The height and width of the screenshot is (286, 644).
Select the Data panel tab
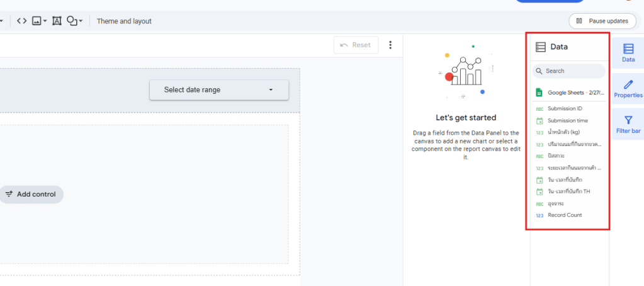point(628,53)
